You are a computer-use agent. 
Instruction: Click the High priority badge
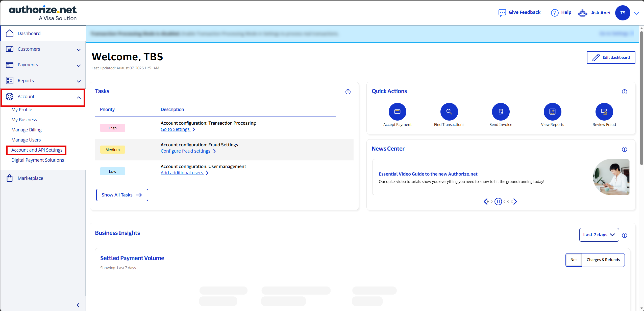coord(113,128)
